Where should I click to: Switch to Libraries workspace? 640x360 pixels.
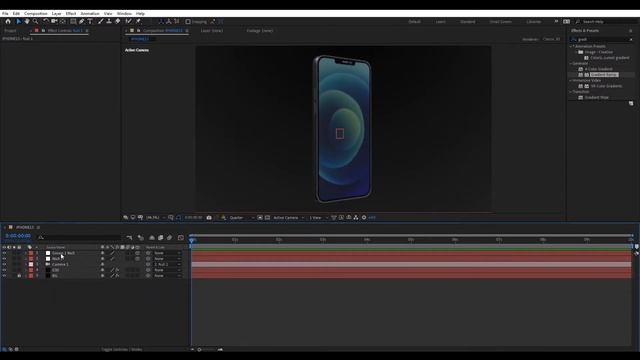coord(533,22)
